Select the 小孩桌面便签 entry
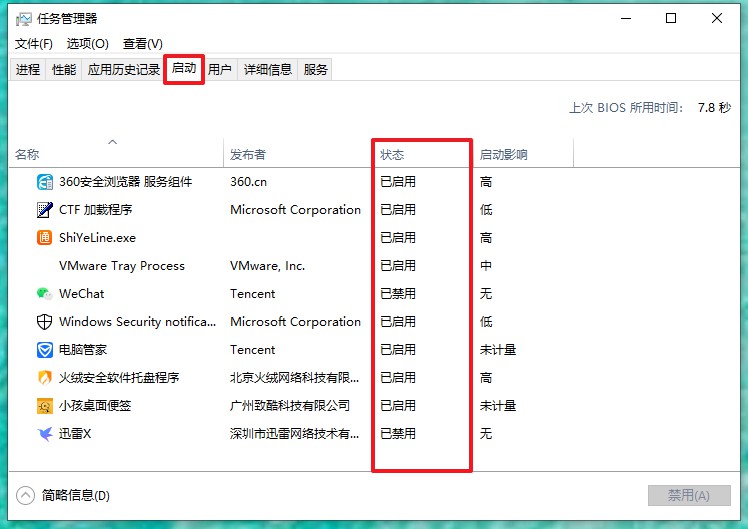 (95, 405)
